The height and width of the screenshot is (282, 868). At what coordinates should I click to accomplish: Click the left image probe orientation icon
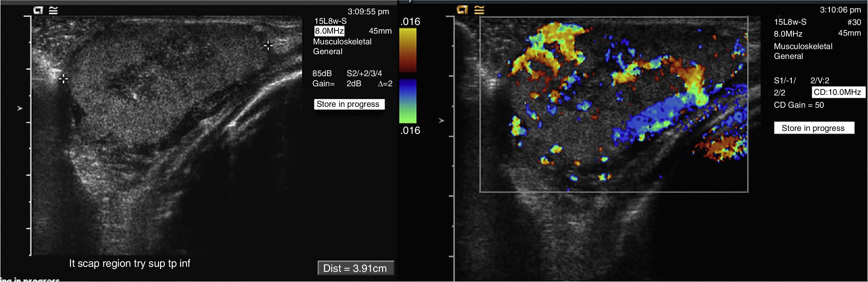click(38, 10)
